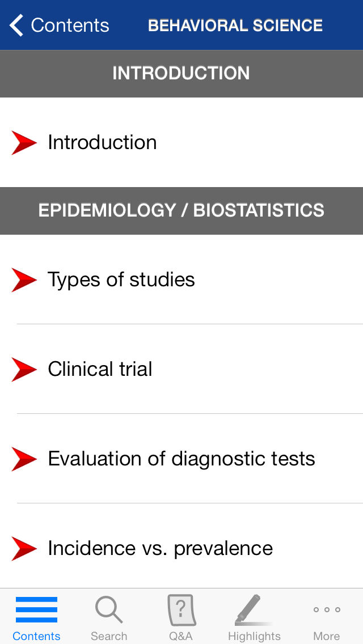363x644 pixels.
Task: Switch to the Highlights tab
Action: tap(254, 618)
